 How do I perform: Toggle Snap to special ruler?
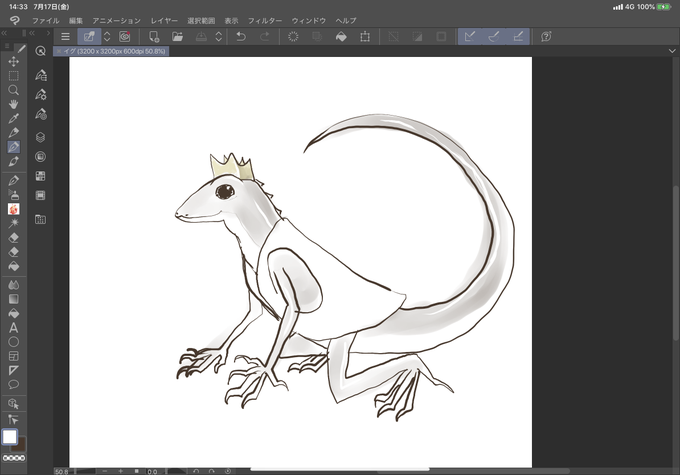(x=494, y=36)
